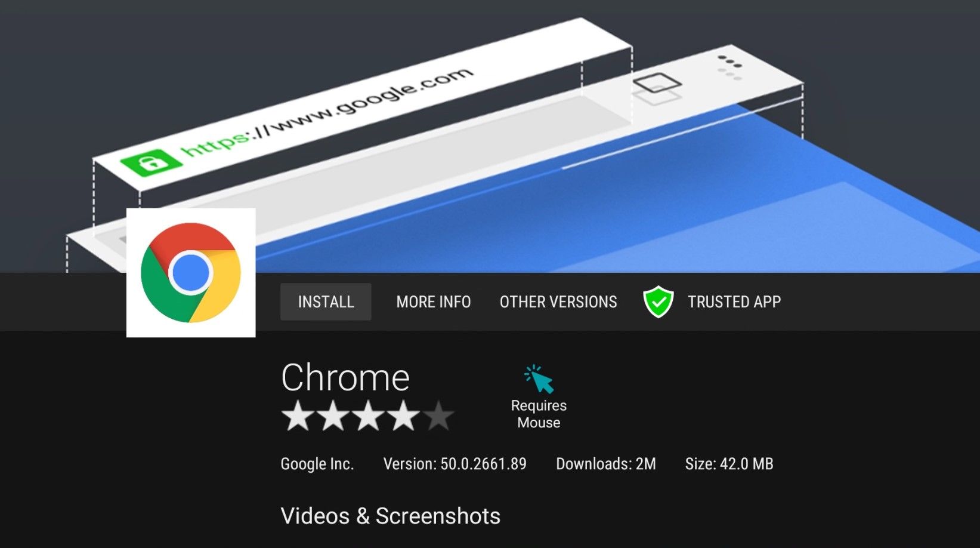The image size is (980, 548).
Task: Click the Google Inc. developer name
Action: (317, 463)
